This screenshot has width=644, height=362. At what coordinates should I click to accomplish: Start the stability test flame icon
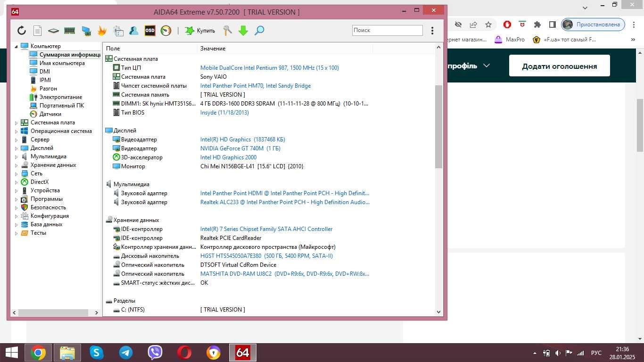[102, 31]
